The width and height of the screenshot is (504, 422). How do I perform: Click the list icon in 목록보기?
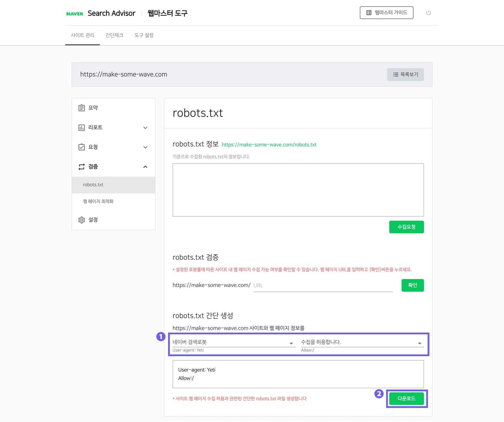[396, 75]
